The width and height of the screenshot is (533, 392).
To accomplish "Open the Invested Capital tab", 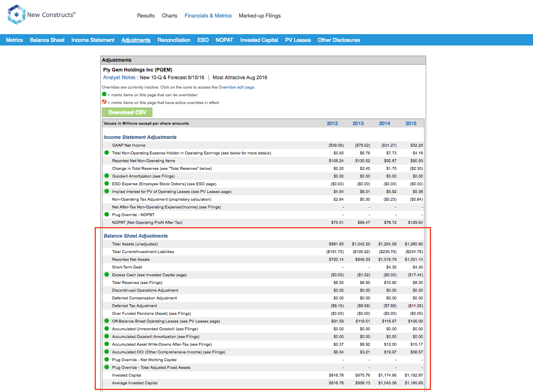I will (x=259, y=40).
